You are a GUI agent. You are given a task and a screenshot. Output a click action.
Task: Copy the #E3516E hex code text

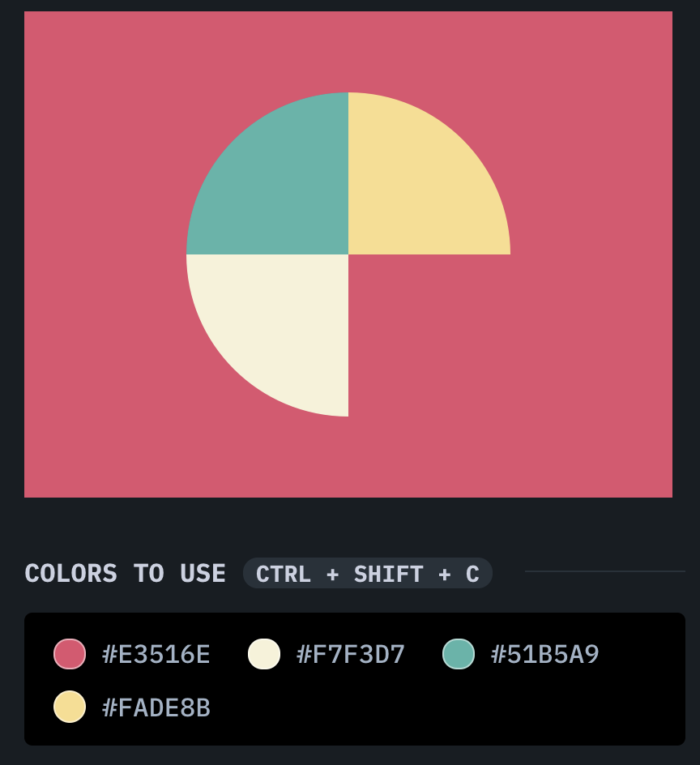(x=156, y=654)
